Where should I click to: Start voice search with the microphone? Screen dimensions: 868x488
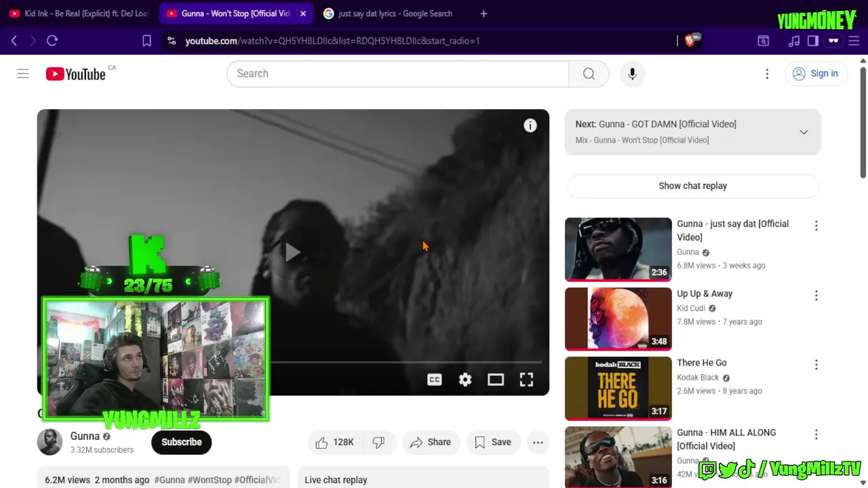point(632,74)
